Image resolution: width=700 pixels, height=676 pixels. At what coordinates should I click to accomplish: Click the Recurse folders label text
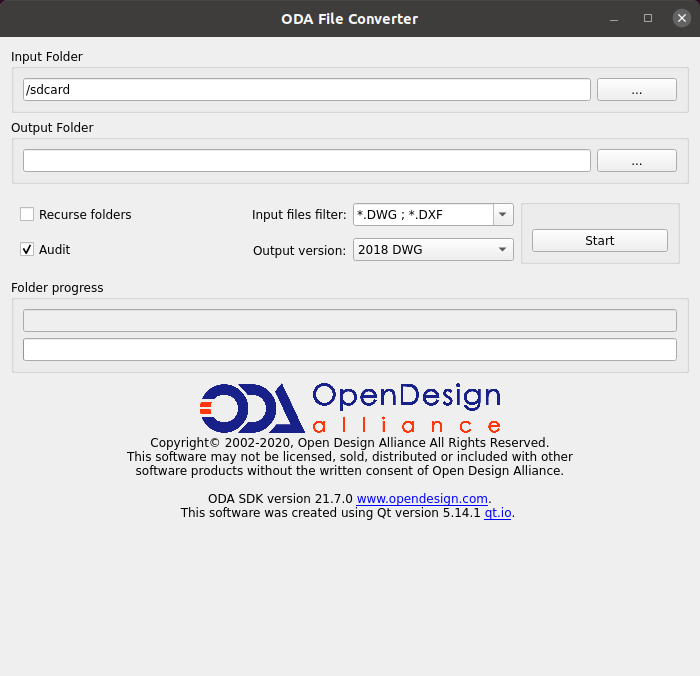click(x=85, y=215)
